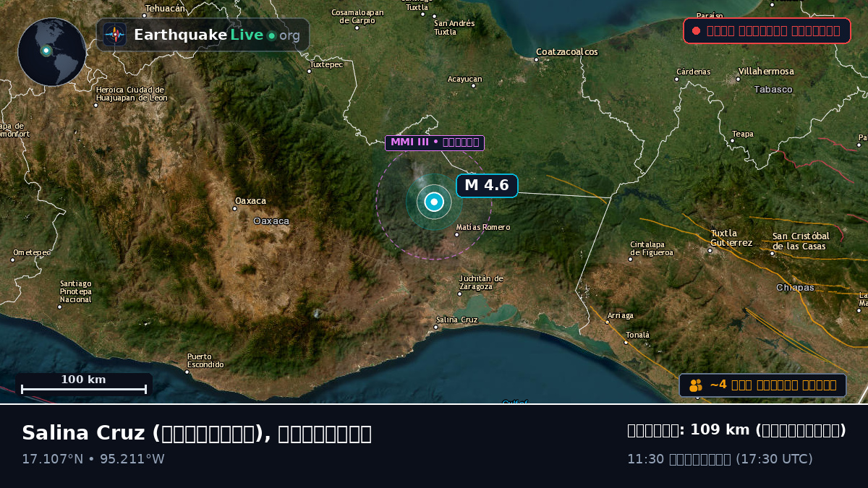Click the 100 km scale bar
This screenshot has width=868, height=488.
pyautogui.click(x=84, y=385)
